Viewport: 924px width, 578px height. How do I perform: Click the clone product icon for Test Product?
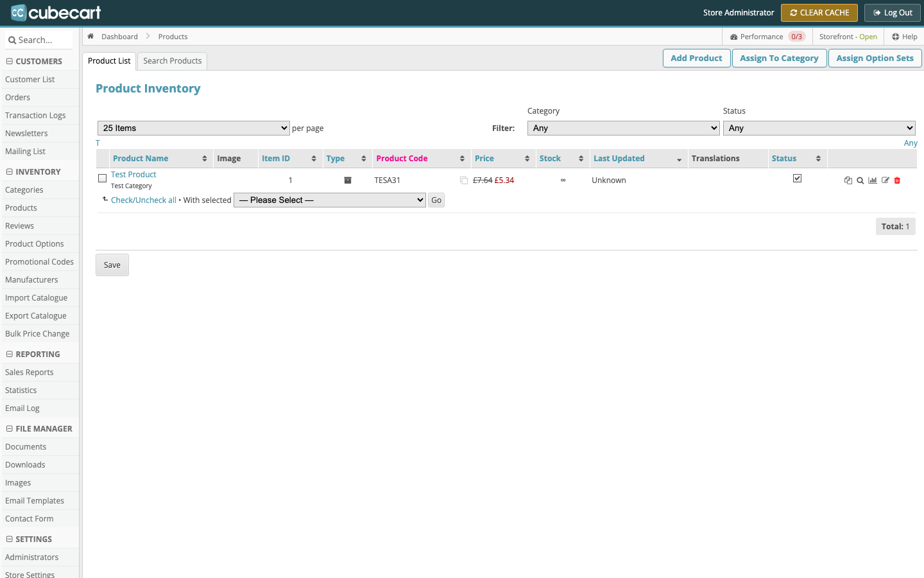point(848,180)
